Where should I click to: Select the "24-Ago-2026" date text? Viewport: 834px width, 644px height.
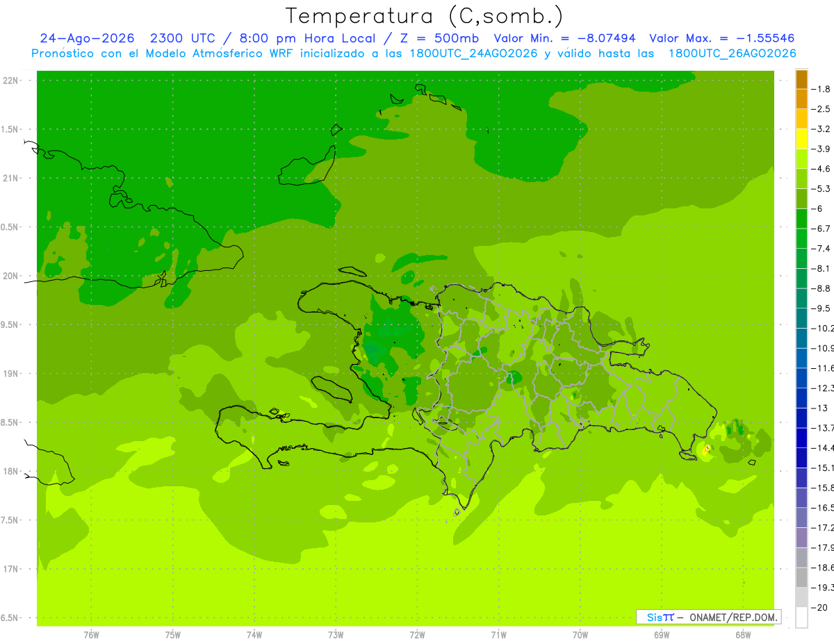coord(85,39)
